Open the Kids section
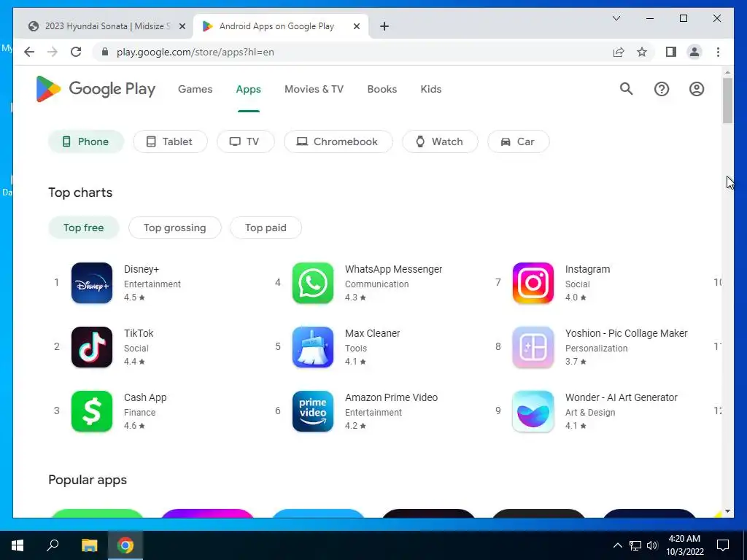The image size is (747, 560). (x=431, y=89)
